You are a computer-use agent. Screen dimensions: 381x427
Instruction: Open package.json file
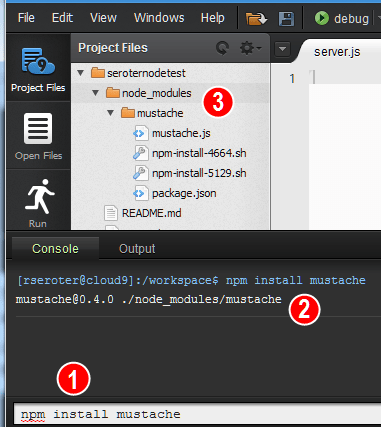pyautogui.click(x=184, y=193)
